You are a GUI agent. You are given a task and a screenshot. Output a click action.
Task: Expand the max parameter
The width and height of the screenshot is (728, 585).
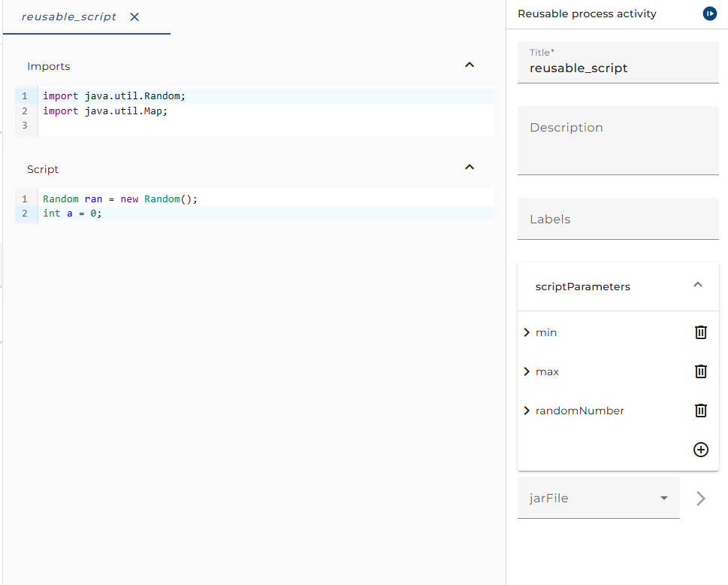coord(527,371)
